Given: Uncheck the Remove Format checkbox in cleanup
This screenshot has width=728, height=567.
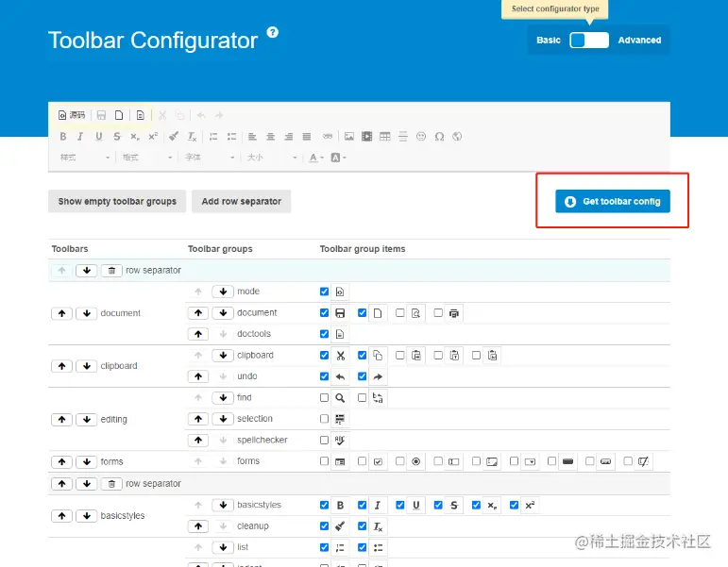Looking at the screenshot, I should click(363, 526).
